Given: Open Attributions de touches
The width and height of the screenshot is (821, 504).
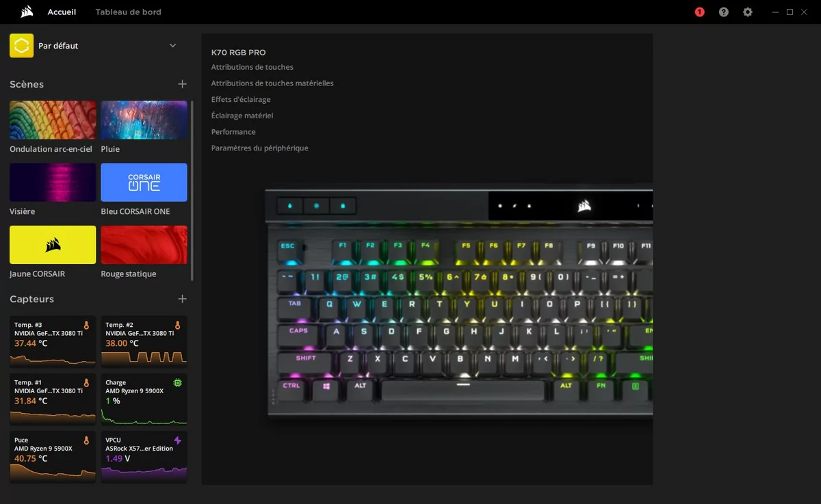Looking at the screenshot, I should 252,67.
